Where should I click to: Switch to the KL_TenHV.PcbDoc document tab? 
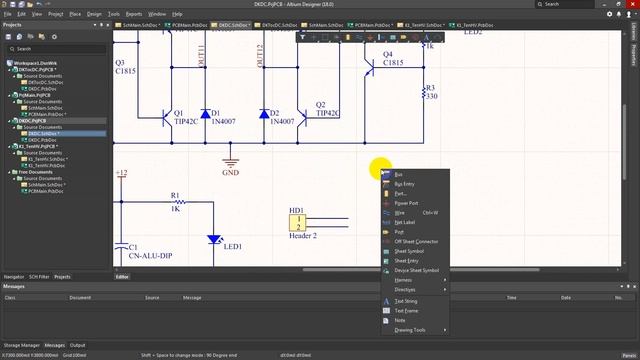[x=471, y=25]
